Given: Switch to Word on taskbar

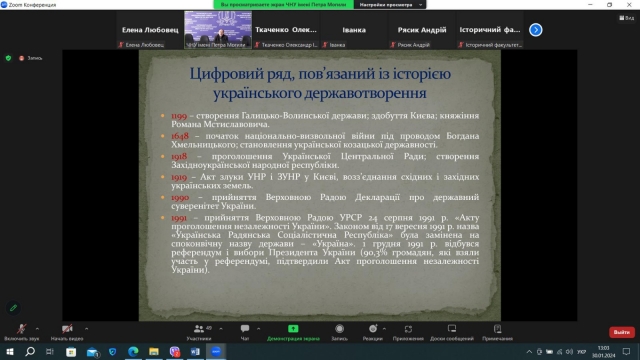Looking at the screenshot, I should tap(195, 351).
